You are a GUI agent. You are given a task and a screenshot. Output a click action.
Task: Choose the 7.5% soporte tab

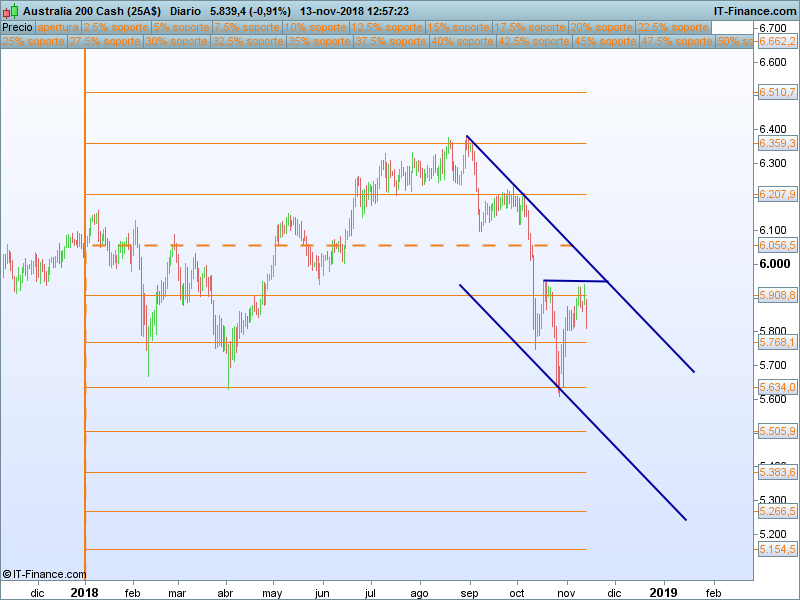tap(247, 28)
